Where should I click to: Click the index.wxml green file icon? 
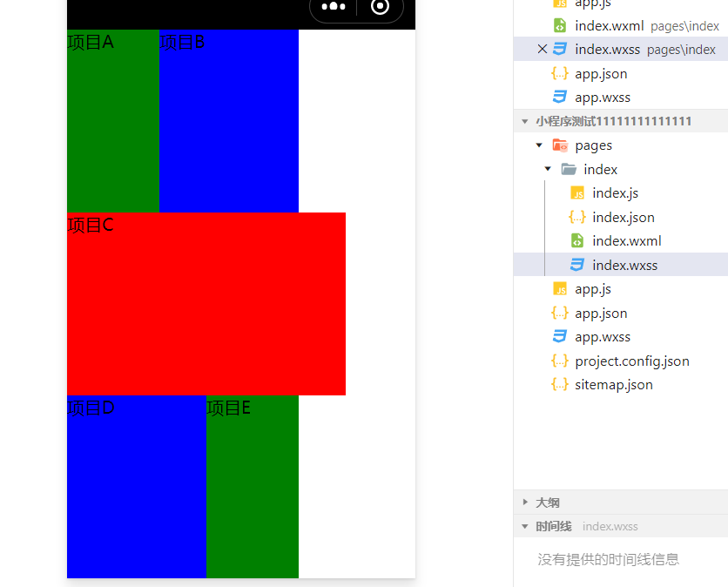pyautogui.click(x=577, y=240)
